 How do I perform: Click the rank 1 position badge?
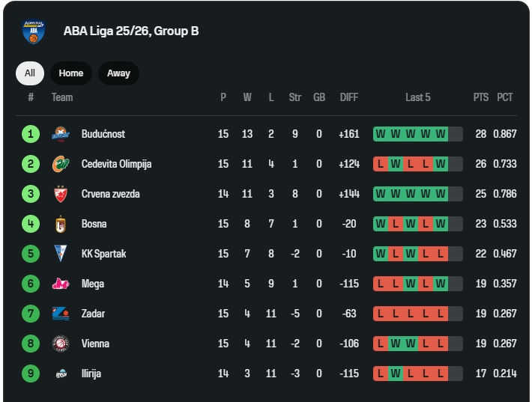point(31,134)
